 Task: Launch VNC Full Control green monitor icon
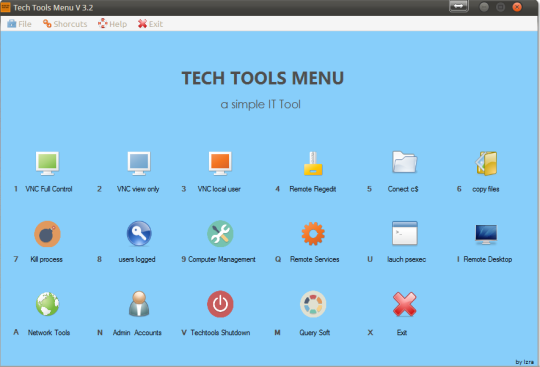48,163
